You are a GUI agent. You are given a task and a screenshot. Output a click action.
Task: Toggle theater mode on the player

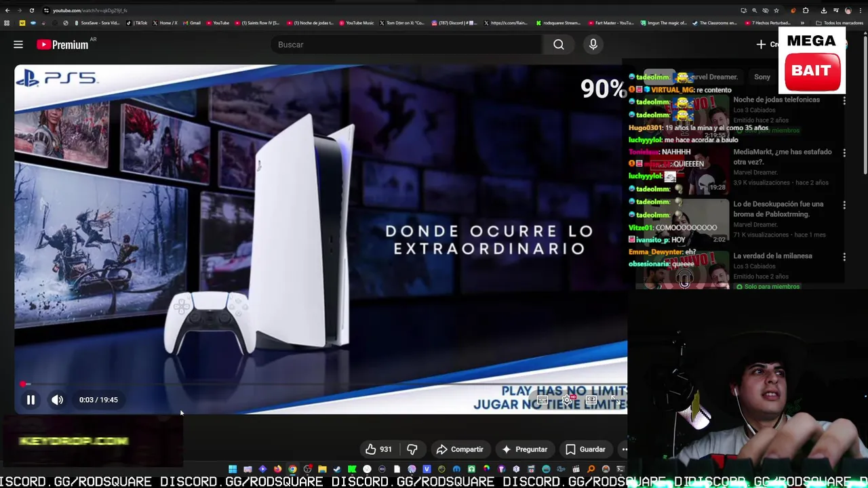(591, 400)
